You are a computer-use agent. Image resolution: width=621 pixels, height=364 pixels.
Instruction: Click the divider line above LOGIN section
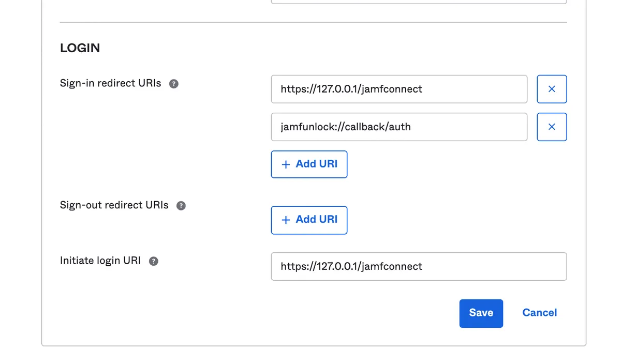313,22
